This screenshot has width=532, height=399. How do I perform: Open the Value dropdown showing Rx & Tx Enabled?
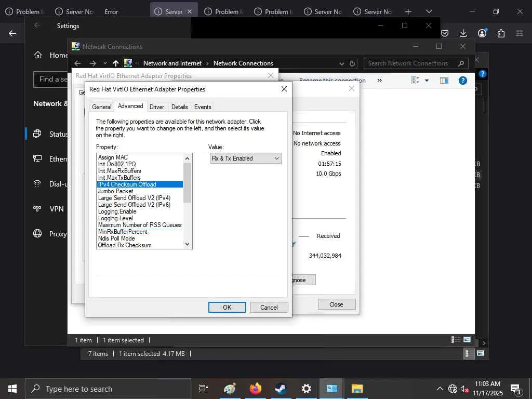click(246, 158)
